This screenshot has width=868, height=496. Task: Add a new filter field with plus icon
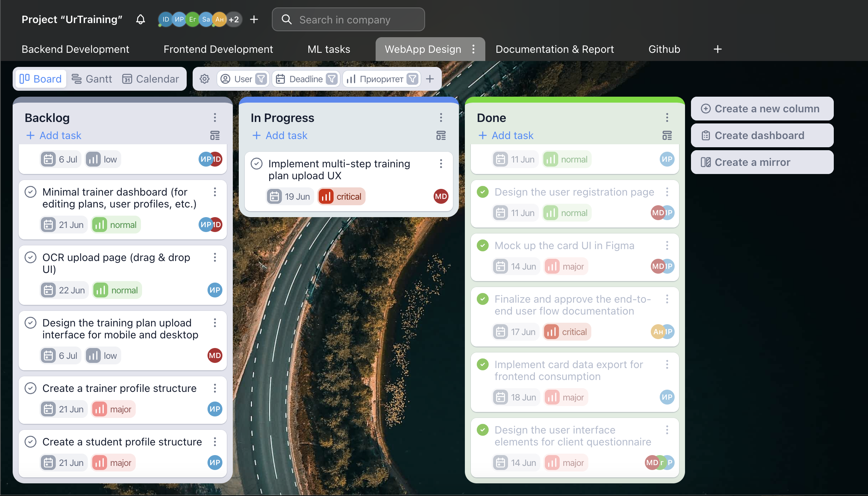(x=430, y=79)
